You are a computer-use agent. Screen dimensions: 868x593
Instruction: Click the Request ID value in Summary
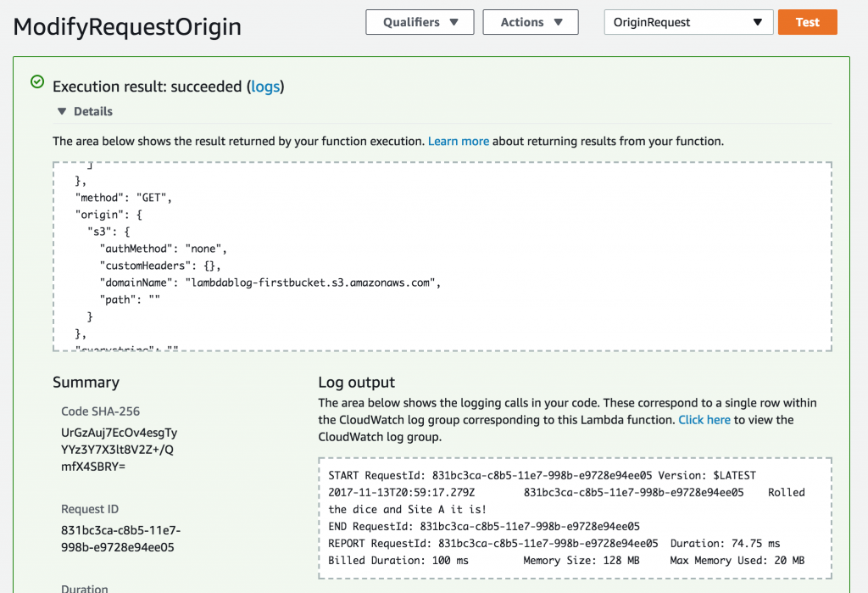click(120, 539)
